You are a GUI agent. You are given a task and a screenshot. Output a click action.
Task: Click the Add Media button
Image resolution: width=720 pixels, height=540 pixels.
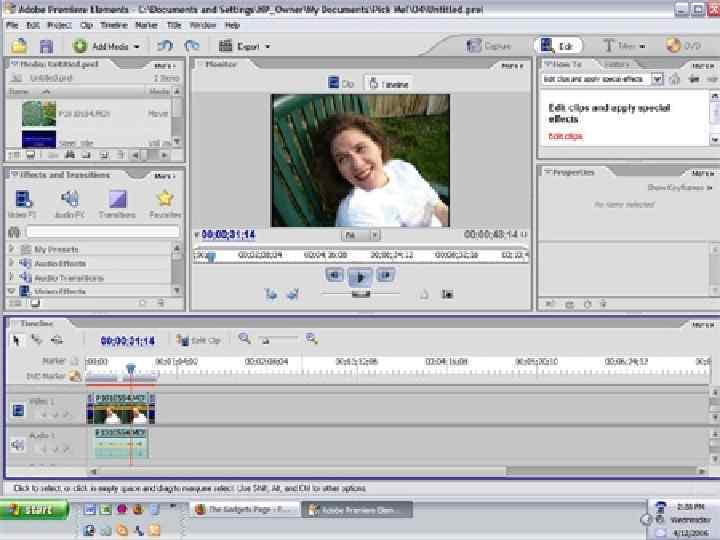106,46
